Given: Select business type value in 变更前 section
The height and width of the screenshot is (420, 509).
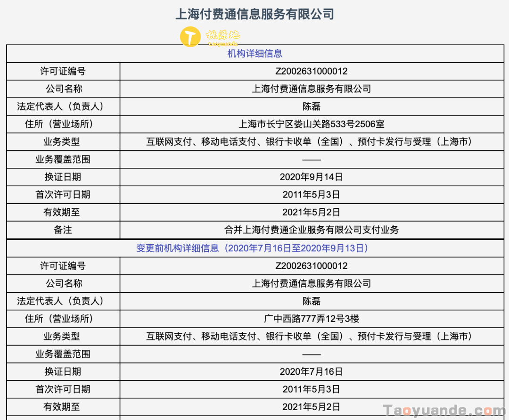Looking at the screenshot, I should tap(309, 337).
